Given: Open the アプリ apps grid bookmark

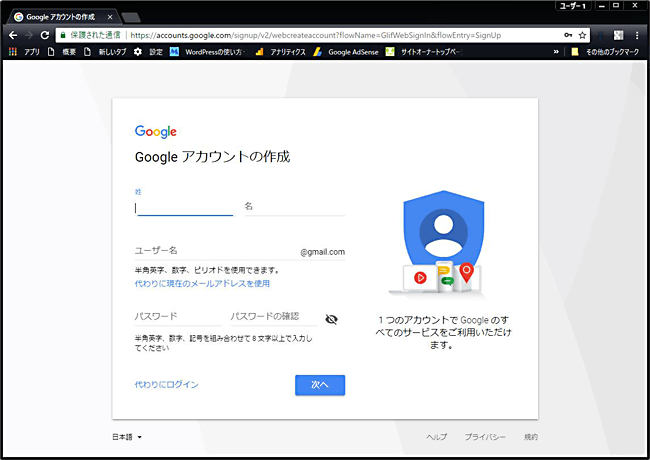Looking at the screenshot, I should (x=24, y=52).
